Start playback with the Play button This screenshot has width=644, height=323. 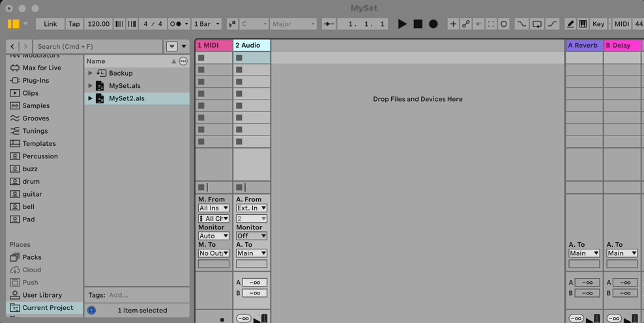pos(402,24)
